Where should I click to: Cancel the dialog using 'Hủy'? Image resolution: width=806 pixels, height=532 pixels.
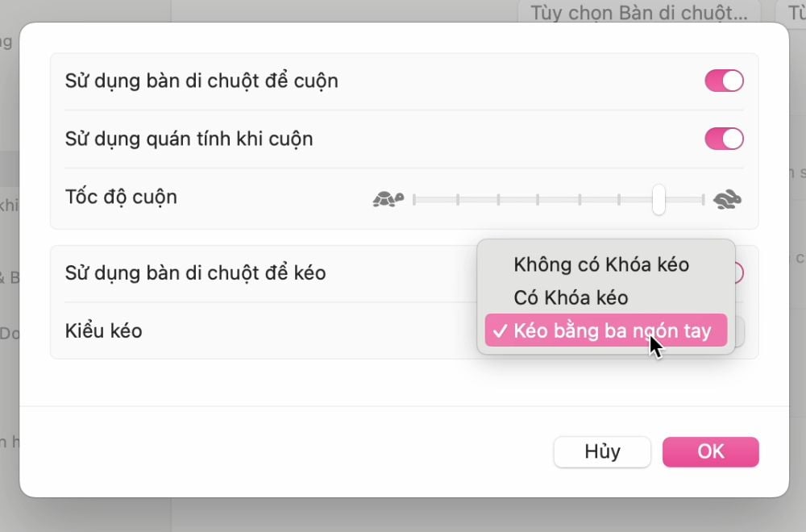[602, 452]
